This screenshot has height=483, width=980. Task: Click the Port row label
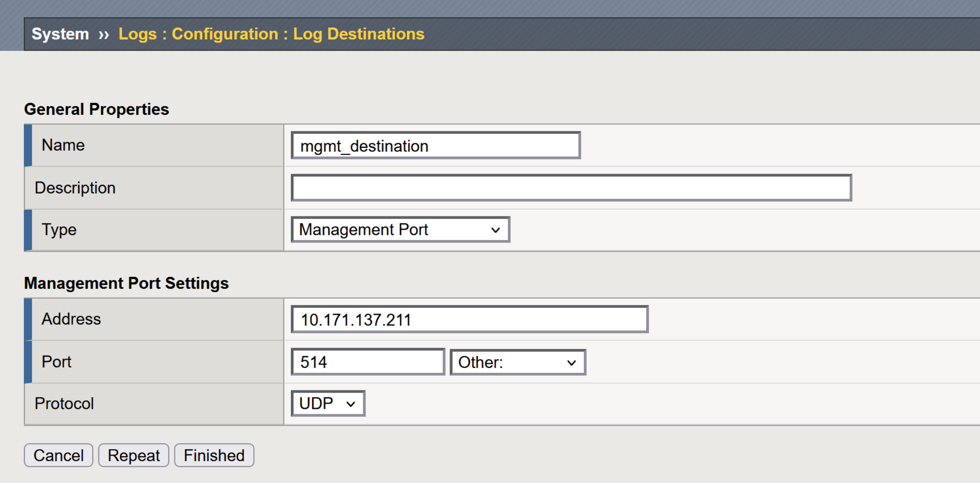tap(57, 361)
